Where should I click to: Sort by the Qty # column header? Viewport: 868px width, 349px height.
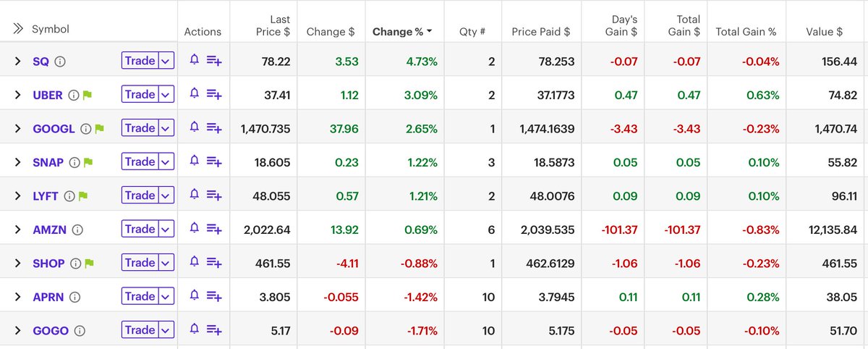tap(472, 32)
